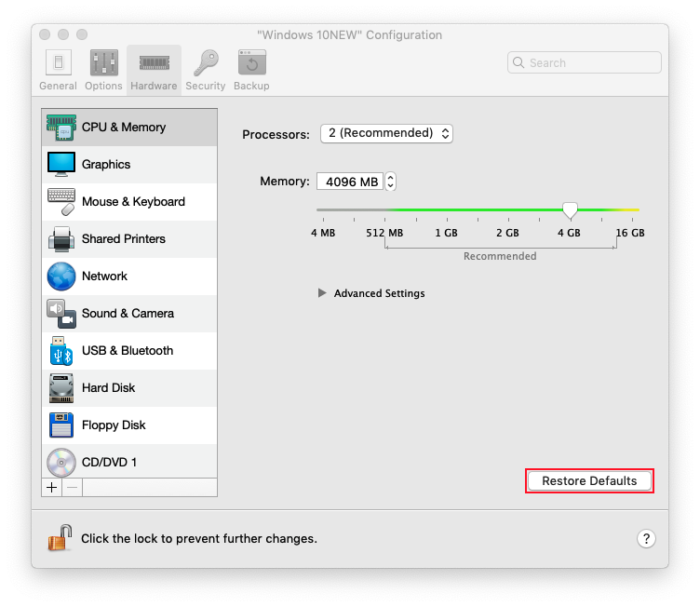Open the Security tab
The image size is (700, 607).
(205, 71)
